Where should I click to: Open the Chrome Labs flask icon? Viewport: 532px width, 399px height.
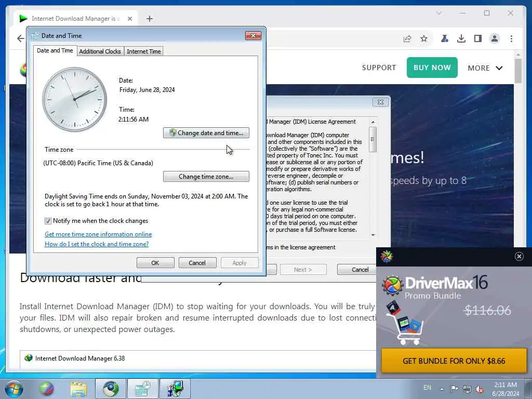pos(444,38)
